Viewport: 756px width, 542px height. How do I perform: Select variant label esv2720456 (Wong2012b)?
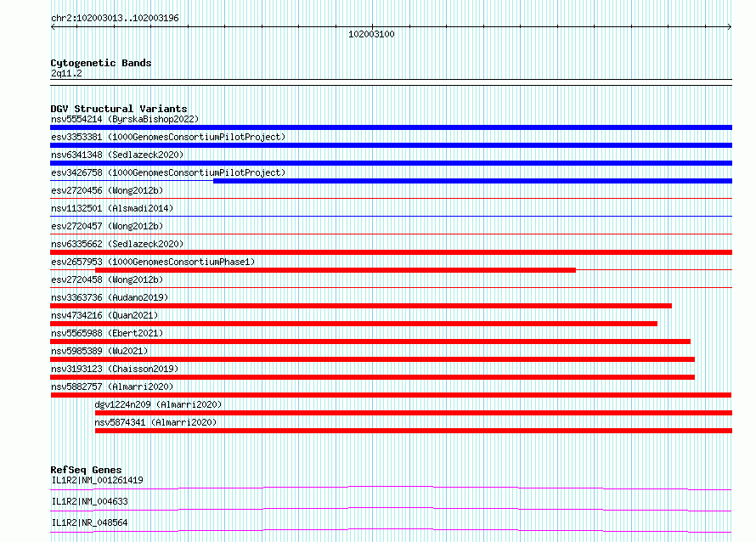coord(107,190)
